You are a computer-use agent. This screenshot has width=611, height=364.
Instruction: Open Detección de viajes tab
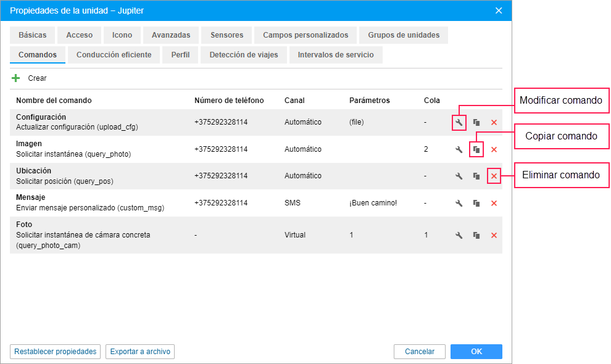[244, 55]
